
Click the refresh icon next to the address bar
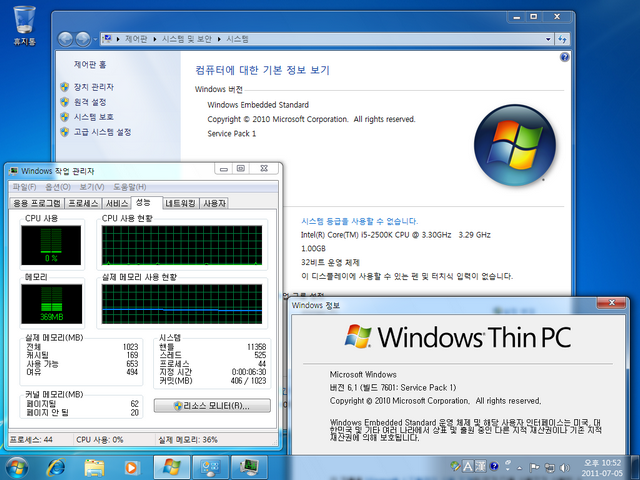click(x=562, y=39)
